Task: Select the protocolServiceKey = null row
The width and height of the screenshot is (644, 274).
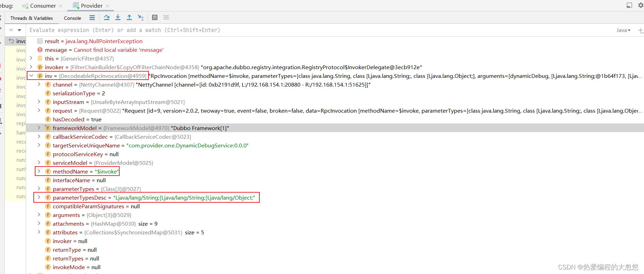Action: (x=335, y=154)
